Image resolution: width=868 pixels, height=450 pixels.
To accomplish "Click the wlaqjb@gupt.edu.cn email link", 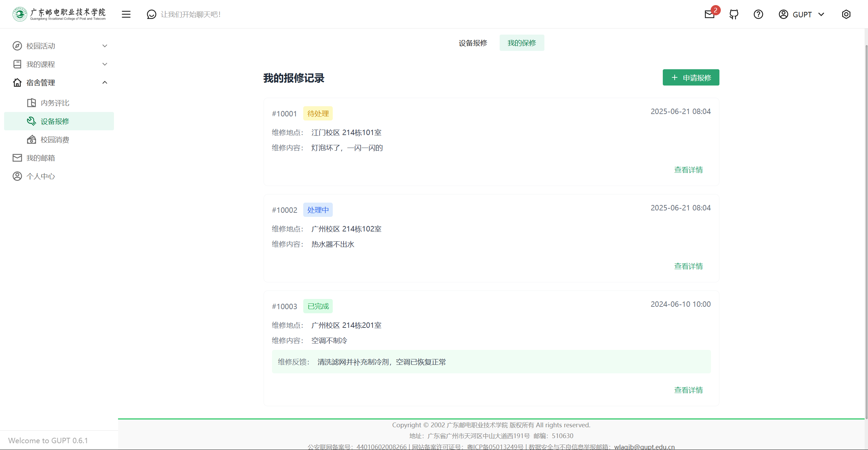I will [x=644, y=447].
